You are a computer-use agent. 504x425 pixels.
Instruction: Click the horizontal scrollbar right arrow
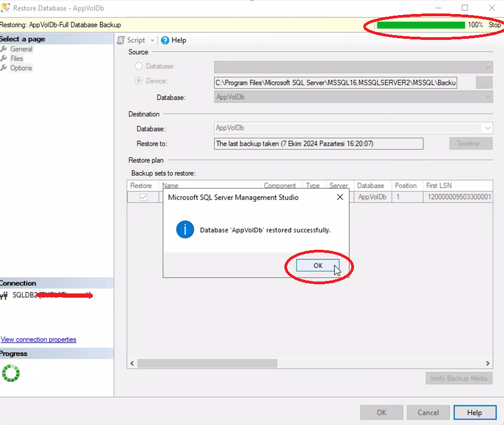488,364
